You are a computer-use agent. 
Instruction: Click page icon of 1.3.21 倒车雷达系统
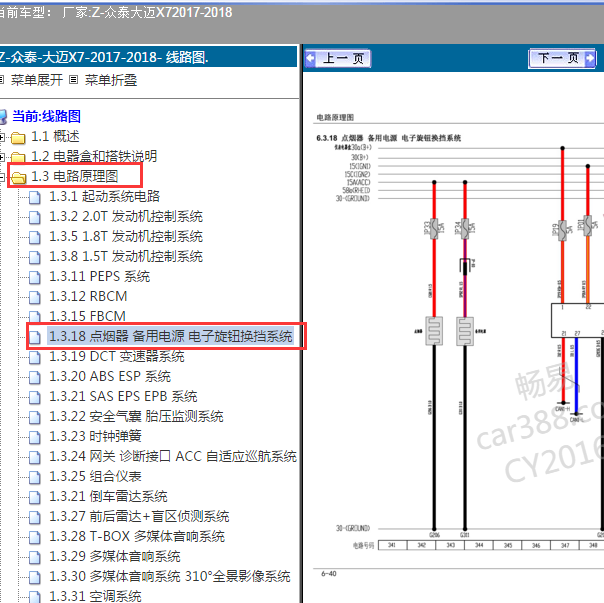point(35,497)
